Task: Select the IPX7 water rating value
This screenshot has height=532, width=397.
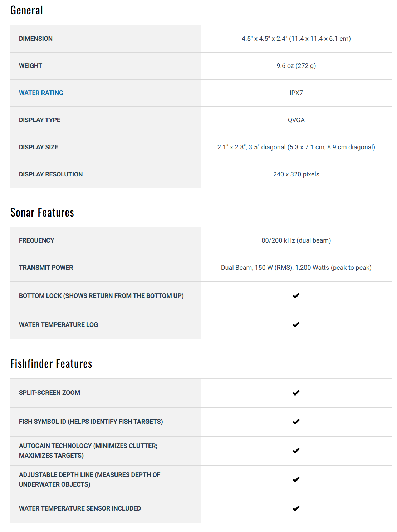Action: click(x=296, y=93)
